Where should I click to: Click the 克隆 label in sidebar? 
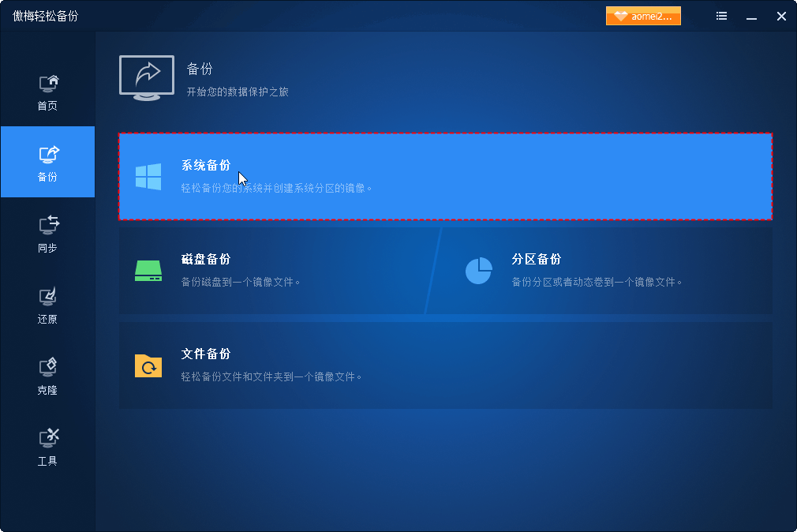(47, 391)
